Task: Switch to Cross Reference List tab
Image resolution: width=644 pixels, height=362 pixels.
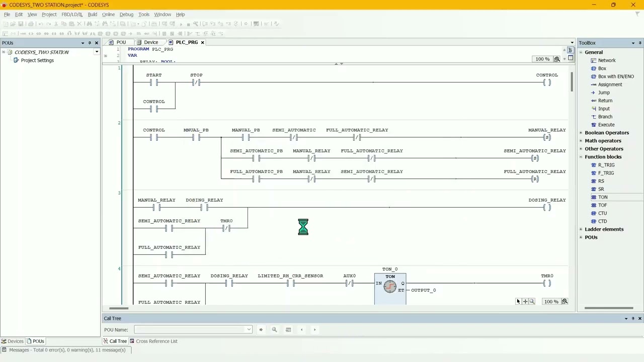Action: coord(153,341)
